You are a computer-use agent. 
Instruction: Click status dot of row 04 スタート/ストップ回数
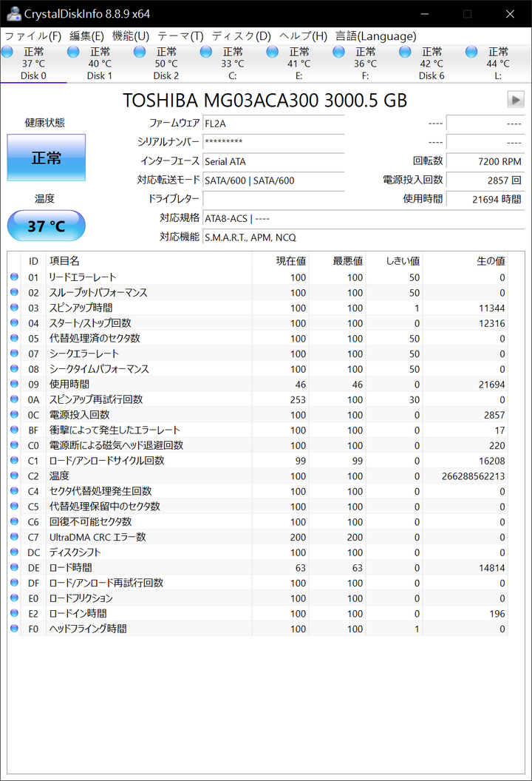pos(14,322)
